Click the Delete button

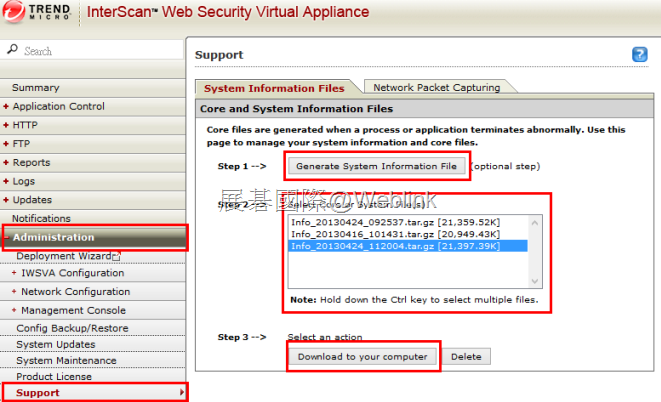coord(466,356)
